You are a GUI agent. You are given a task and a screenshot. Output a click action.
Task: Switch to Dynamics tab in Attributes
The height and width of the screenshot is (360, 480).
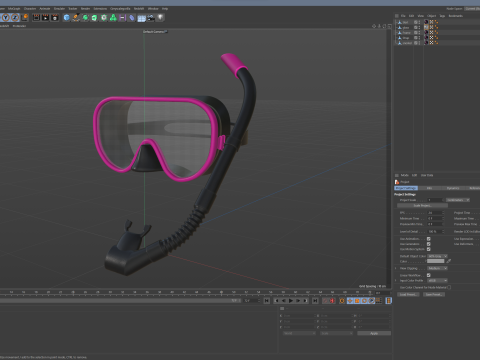coord(453,188)
